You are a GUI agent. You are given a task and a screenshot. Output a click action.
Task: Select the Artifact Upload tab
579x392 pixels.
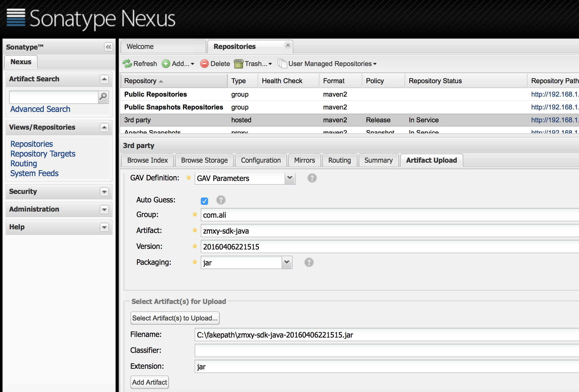[x=431, y=160]
